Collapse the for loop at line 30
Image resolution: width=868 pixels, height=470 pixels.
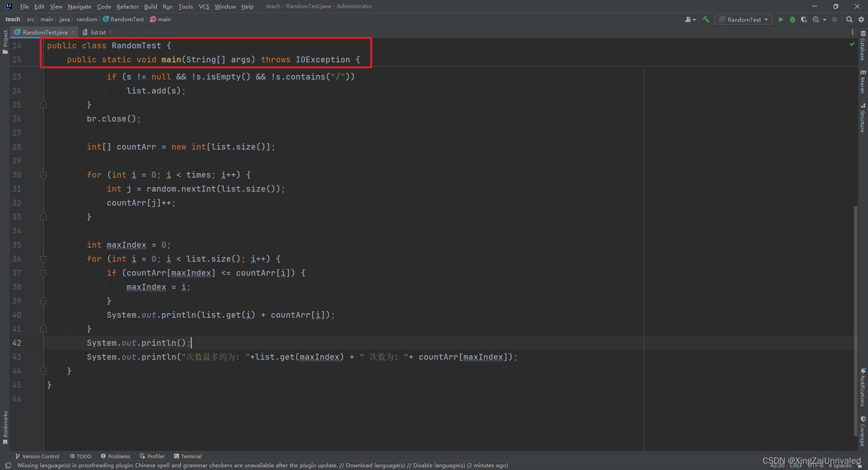tap(44, 175)
